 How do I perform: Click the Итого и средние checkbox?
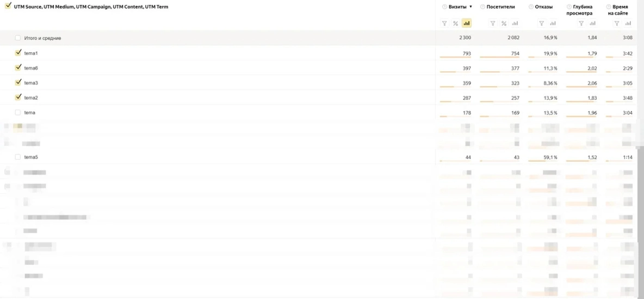tap(18, 38)
